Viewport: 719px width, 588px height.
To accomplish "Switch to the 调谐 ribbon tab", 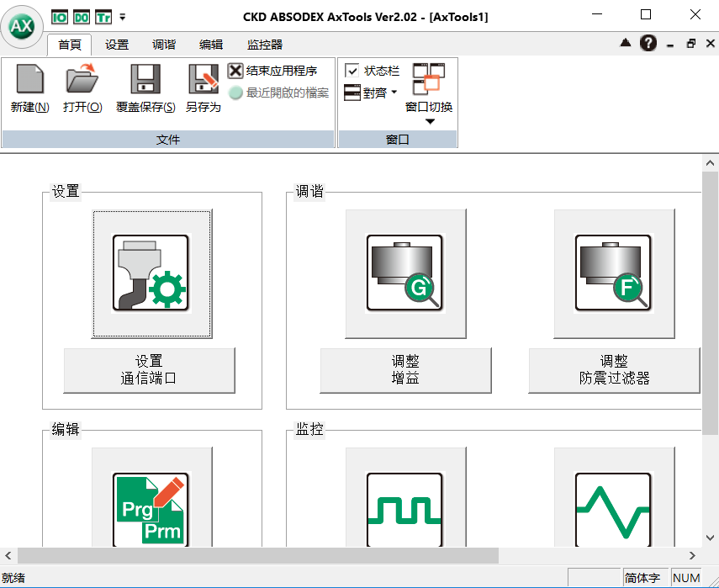I will tap(164, 45).
